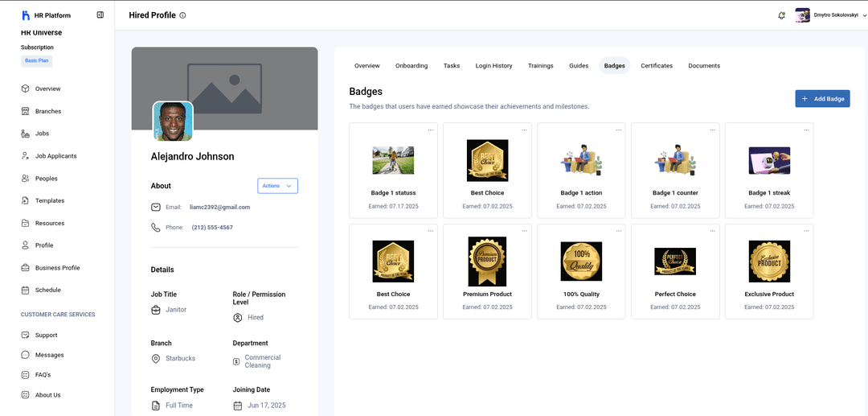Switch to the Certificates tab
Image resolution: width=868 pixels, height=416 pixels.
[x=657, y=66]
